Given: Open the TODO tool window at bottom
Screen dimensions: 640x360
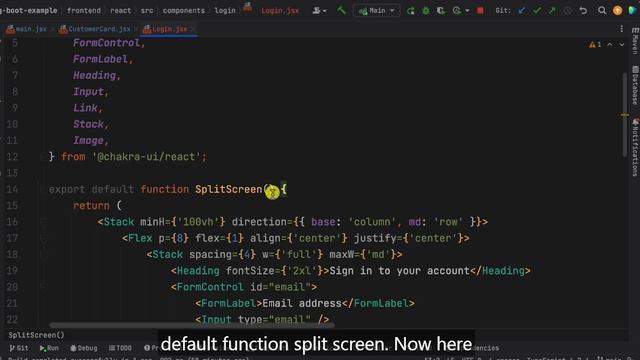Looking at the screenshot, I should pos(120,348).
